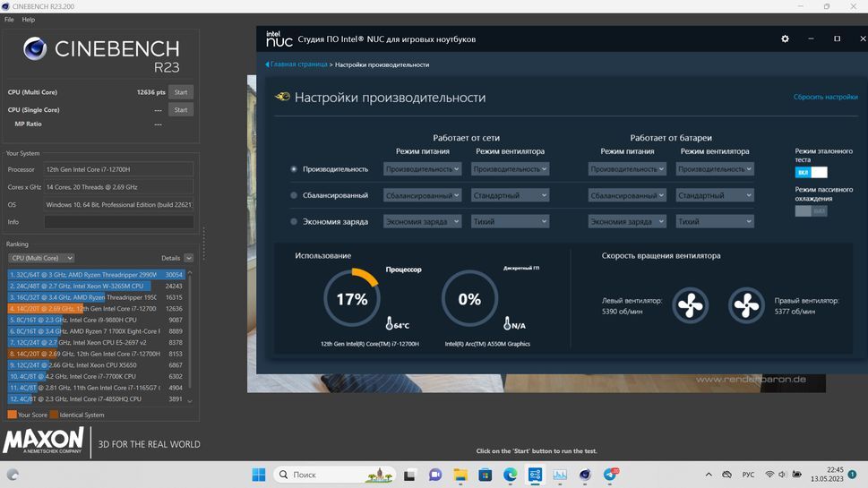The height and width of the screenshot is (488, 868).
Task: Toggle Режим эталонного теста switch
Action: 811,172
